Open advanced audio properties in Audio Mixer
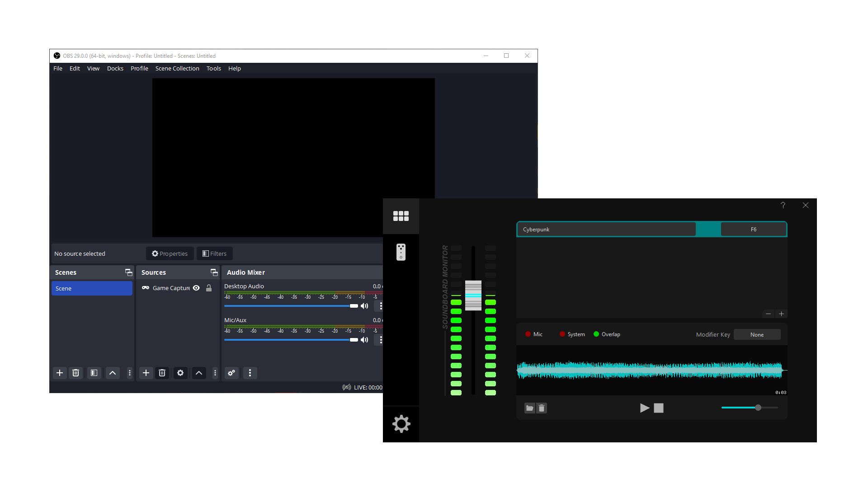This screenshot has width=868, height=488. (231, 373)
